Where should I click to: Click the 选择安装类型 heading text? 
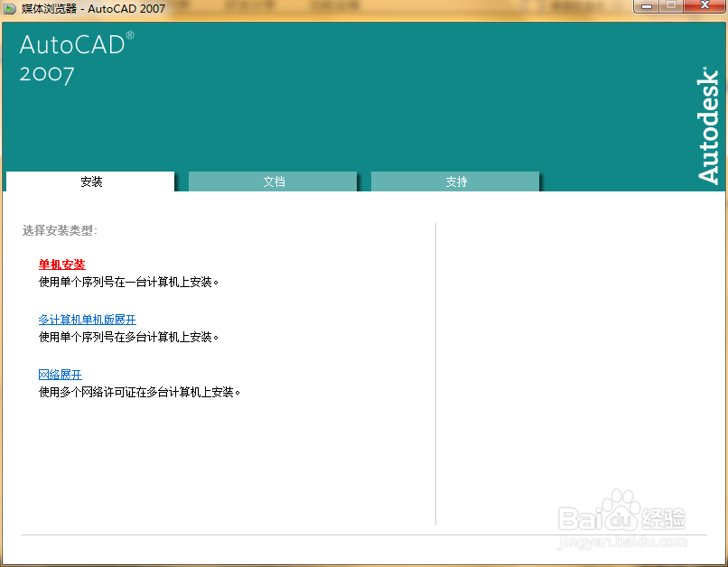pos(61,230)
